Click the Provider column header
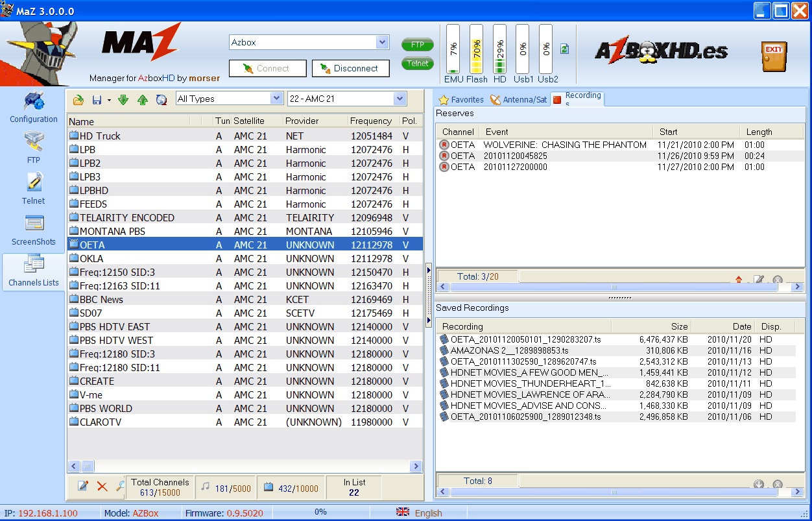The width and height of the screenshot is (812, 521). [x=315, y=121]
